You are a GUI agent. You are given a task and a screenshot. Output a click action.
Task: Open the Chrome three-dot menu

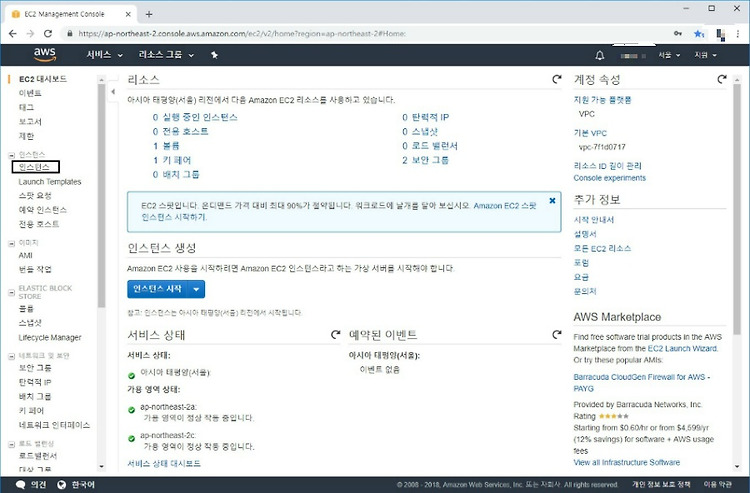coord(738,33)
